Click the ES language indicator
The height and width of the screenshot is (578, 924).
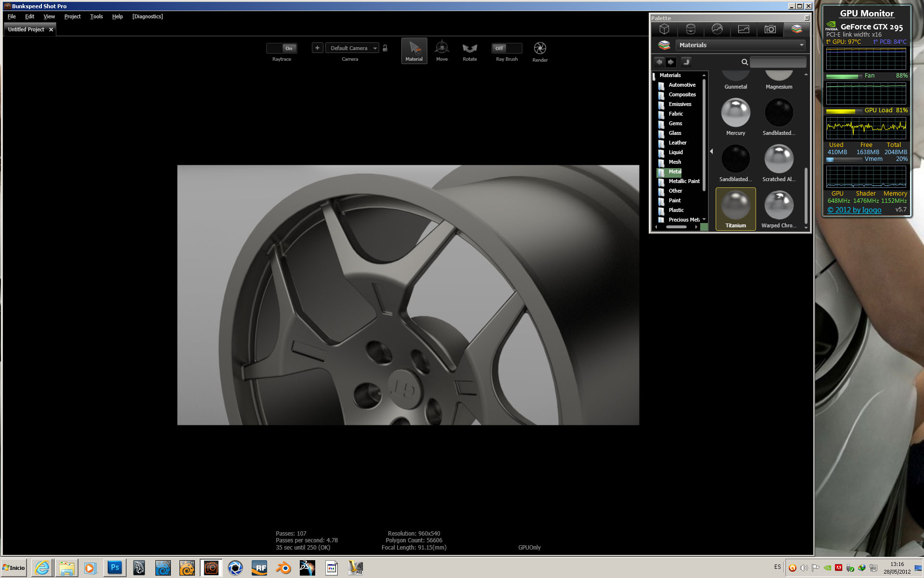[x=778, y=567]
